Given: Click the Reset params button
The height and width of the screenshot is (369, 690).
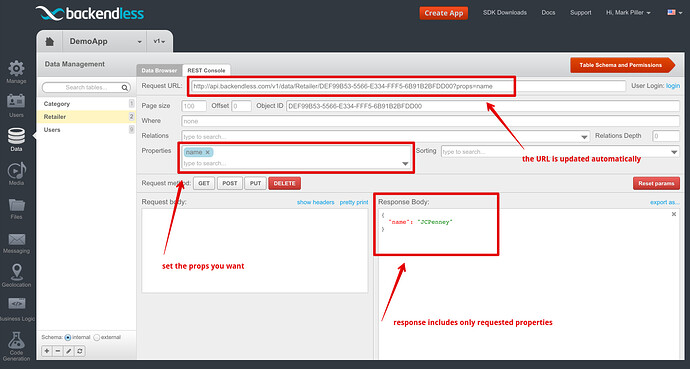Looking at the screenshot, I should point(656,183).
